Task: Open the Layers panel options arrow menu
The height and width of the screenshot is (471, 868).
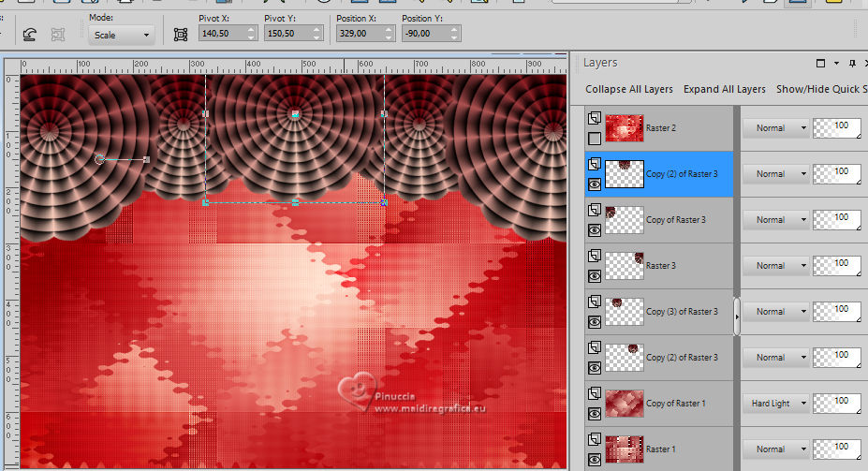Action: tap(836, 63)
